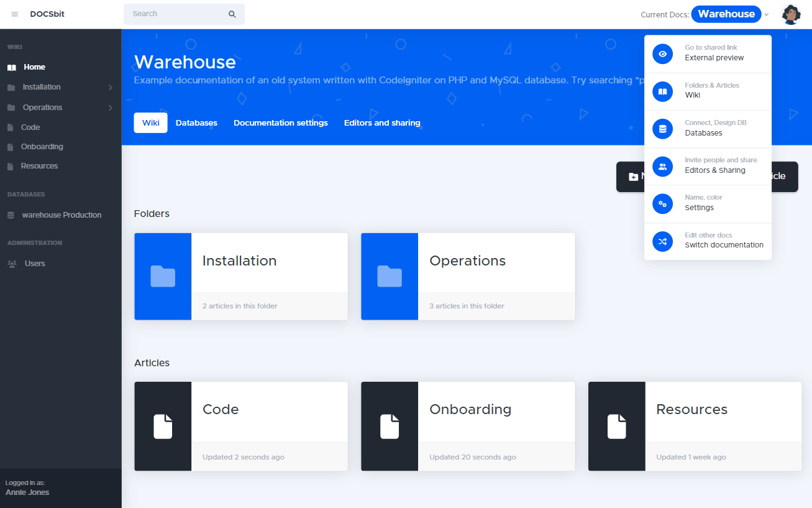Screen dimensions: 812x508
Task: Open the user avatar profile
Action: click(790, 14)
